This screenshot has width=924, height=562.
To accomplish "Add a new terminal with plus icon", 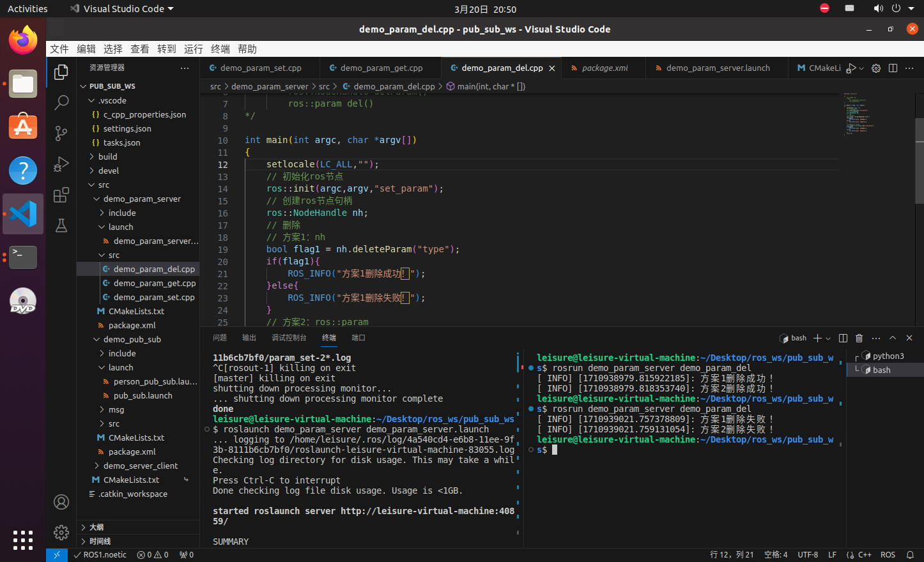I will (x=817, y=338).
